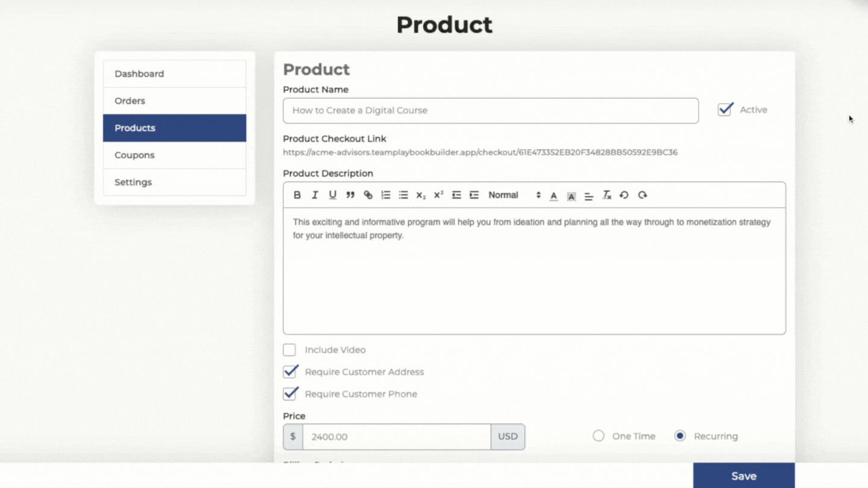
Task: Click into the Product Name field
Action: [x=490, y=111]
